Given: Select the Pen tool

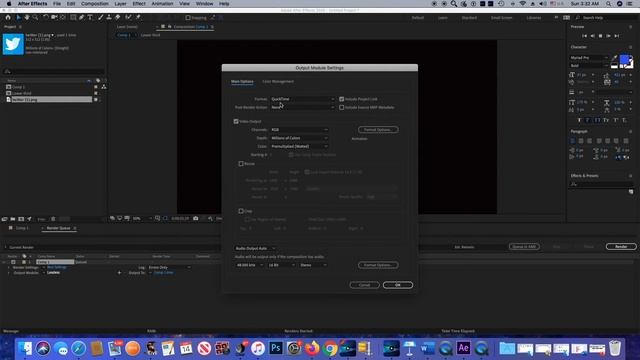Looking at the screenshot, I should (82, 18).
